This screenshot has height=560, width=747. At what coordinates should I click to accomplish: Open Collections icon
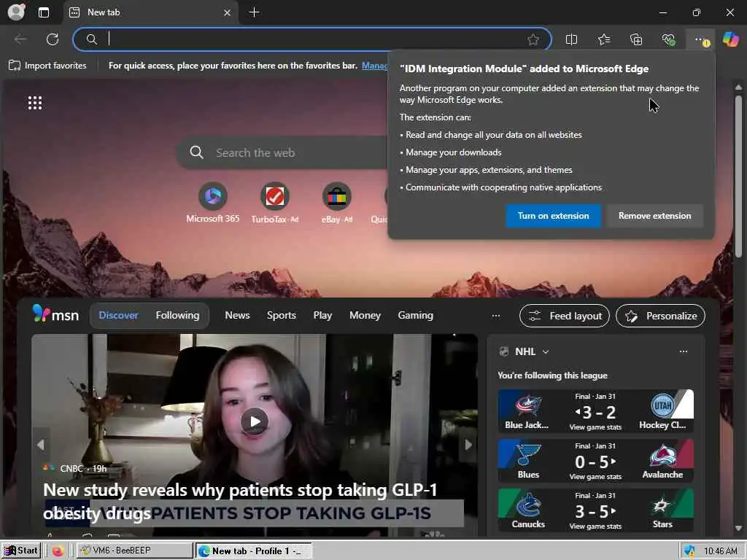point(636,39)
